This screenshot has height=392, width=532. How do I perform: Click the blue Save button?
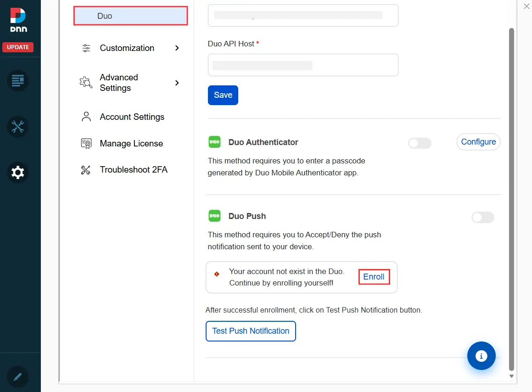[223, 95]
